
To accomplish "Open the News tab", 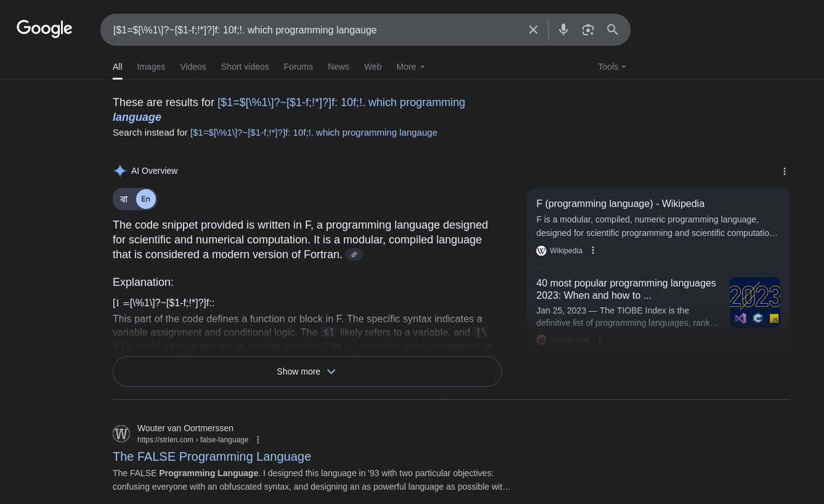I will [x=338, y=67].
